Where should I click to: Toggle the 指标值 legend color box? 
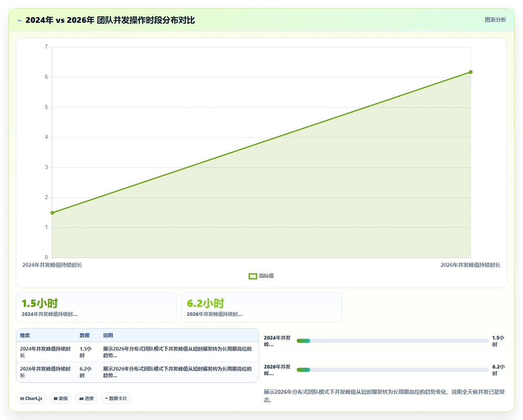253,276
